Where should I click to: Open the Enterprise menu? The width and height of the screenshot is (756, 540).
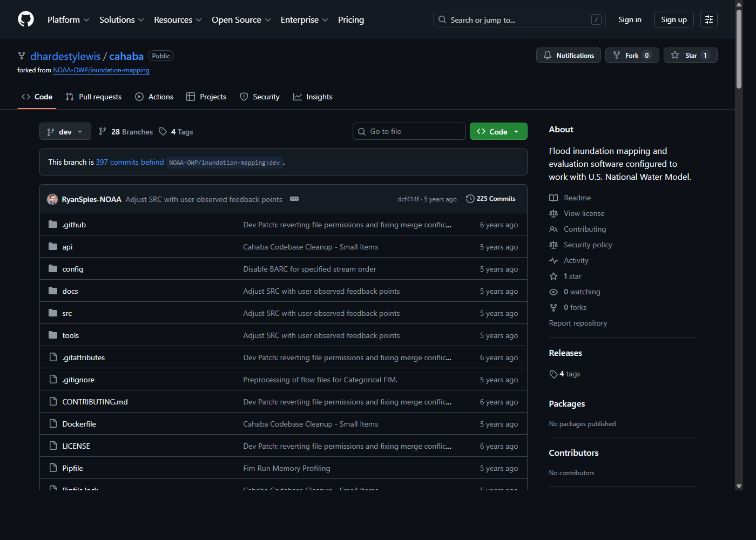(303, 19)
